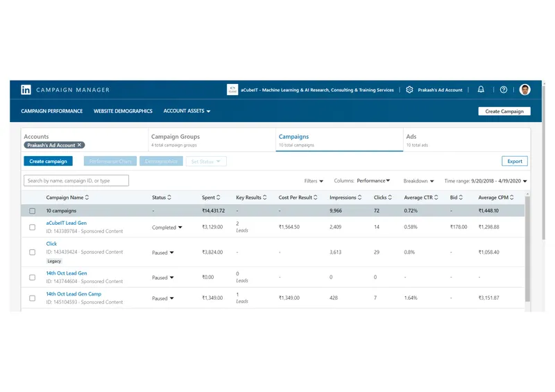Viewport: 555px width, 392px height.
Task: Sort by Clicks column arrows
Action: [390, 198]
